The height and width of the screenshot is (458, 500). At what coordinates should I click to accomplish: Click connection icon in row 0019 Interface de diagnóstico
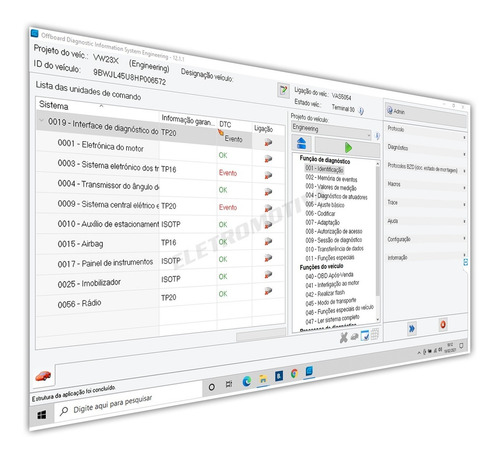click(x=268, y=143)
